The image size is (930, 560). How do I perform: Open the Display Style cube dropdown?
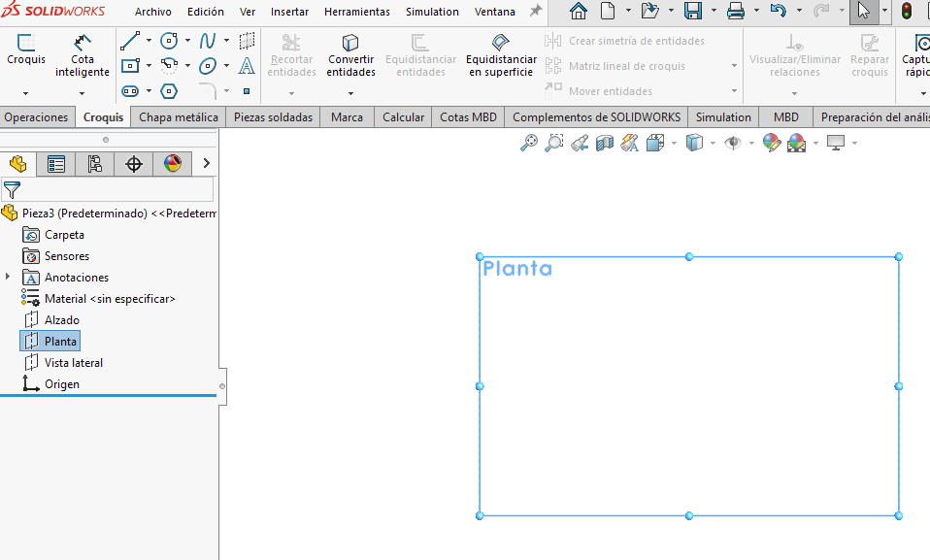pyautogui.click(x=713, y=143)
